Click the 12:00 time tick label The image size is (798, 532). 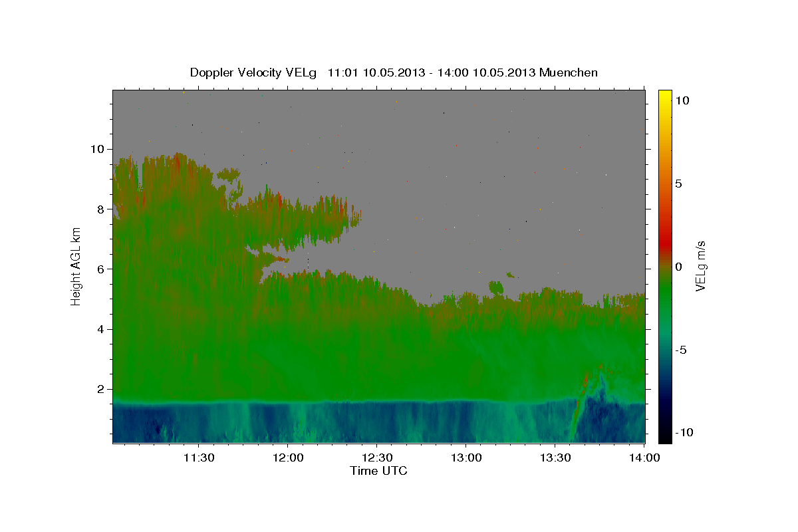(x=287, y=458)
